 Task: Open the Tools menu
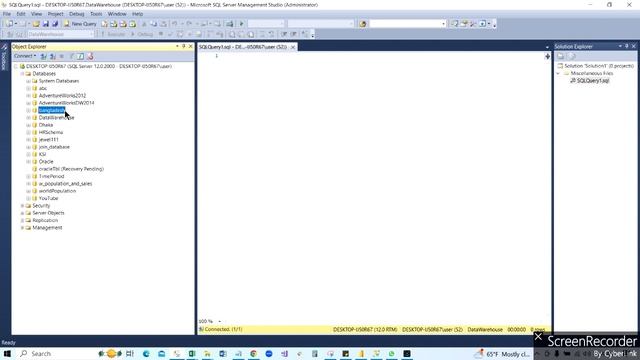96,14
